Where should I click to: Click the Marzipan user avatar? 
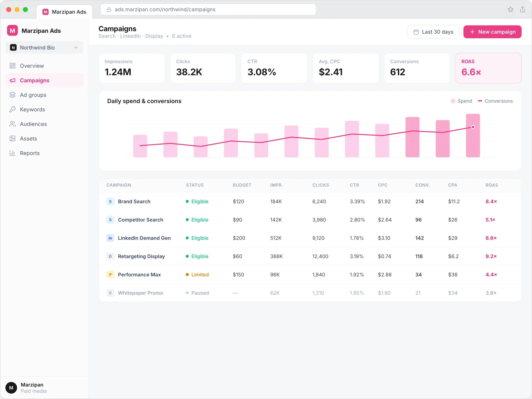11,388
